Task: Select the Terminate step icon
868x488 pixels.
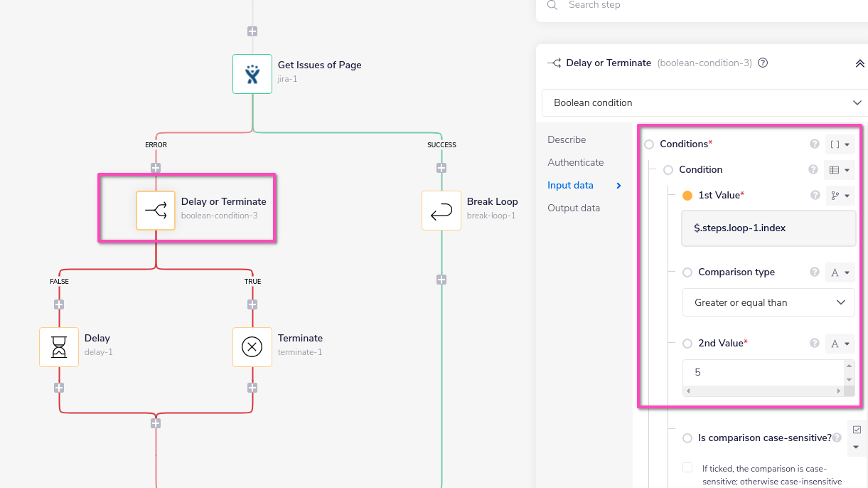Action: 252,347
